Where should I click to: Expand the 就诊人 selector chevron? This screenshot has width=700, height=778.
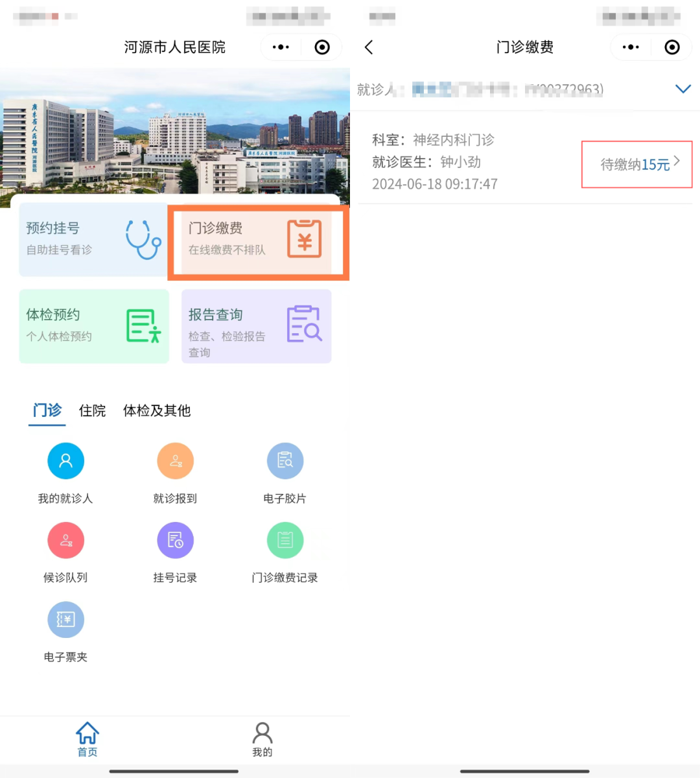(683, 89)
